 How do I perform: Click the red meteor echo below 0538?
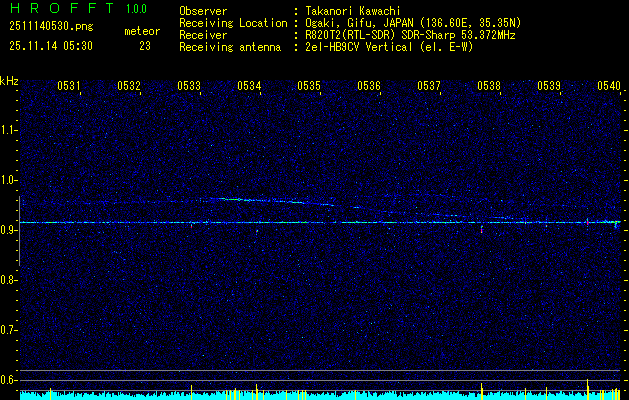pos(481,229)
